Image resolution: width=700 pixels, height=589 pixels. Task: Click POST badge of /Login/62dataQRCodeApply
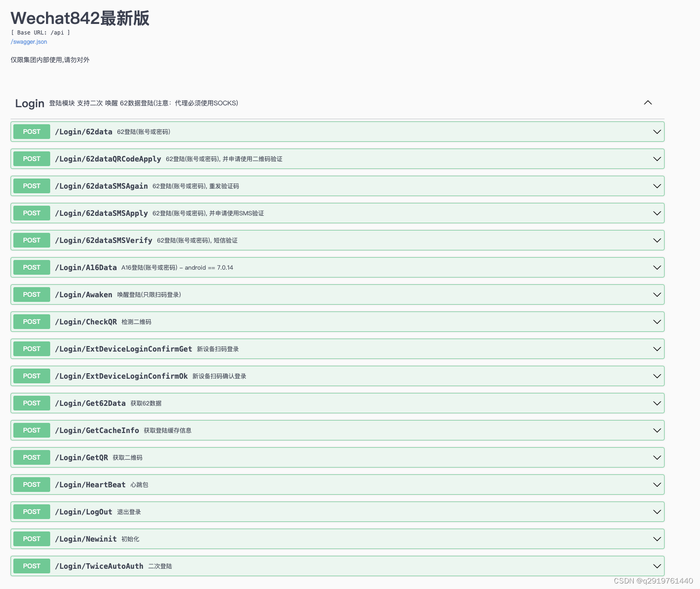point(32,159)
